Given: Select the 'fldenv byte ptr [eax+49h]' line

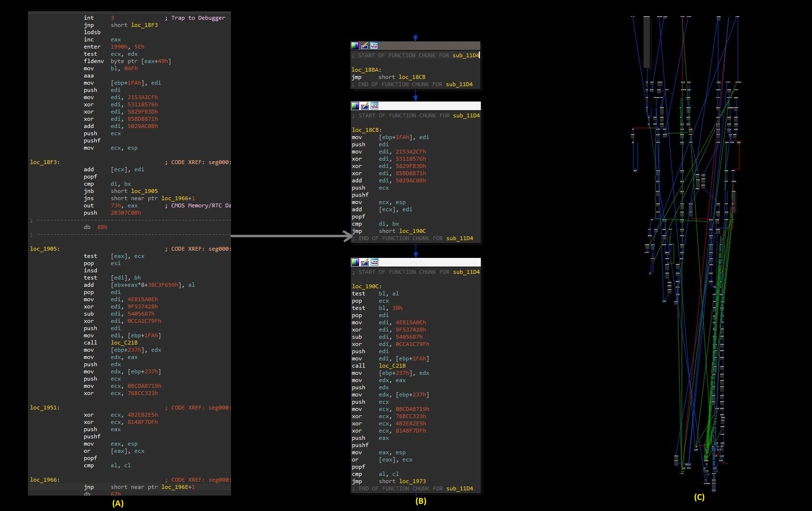Looking at the screenshot, I should 128,61.
